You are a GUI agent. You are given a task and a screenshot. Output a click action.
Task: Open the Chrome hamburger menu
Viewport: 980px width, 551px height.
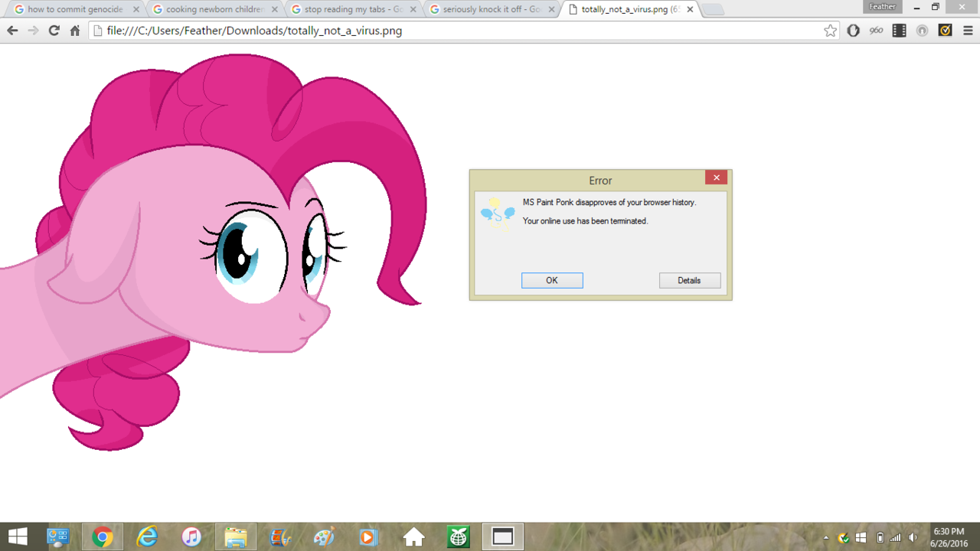(969, 31)
